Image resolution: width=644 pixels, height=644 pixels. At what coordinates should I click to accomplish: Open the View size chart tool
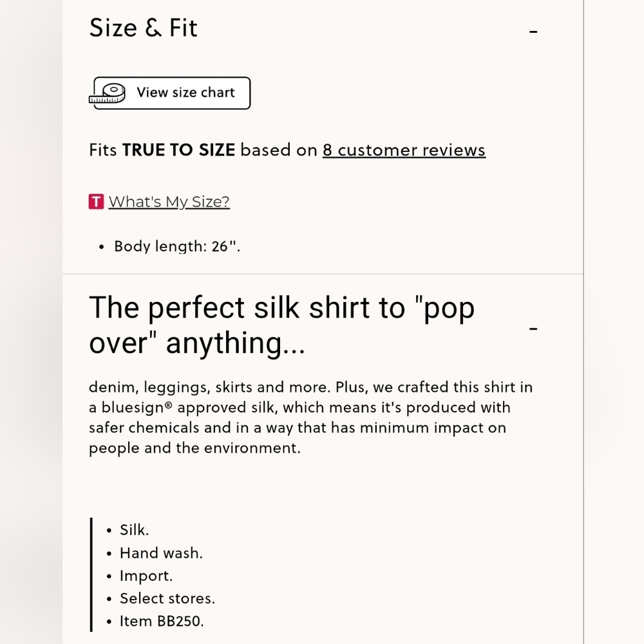pyautogui.click(x=185, y=92)
